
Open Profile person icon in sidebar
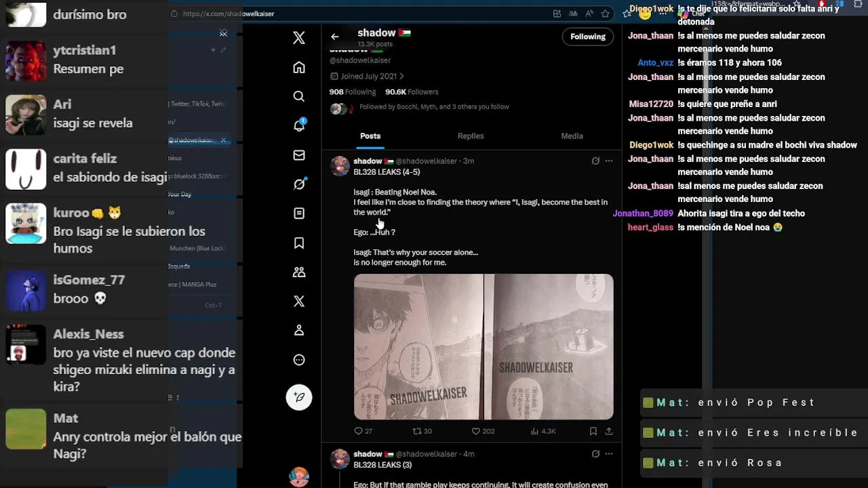click(x=299, y=330)
